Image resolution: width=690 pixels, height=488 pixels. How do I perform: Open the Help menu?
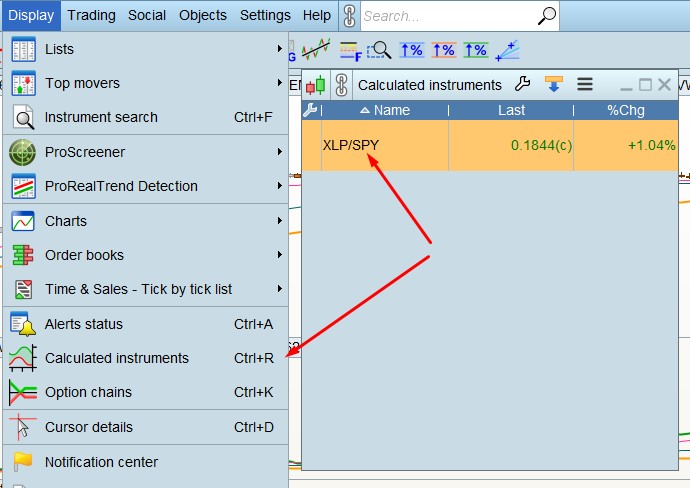click(x=316, y=15)
